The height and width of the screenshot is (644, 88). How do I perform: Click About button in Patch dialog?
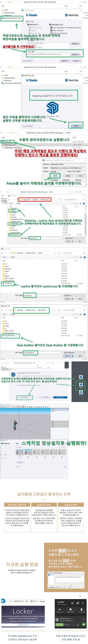coord(68,176)
